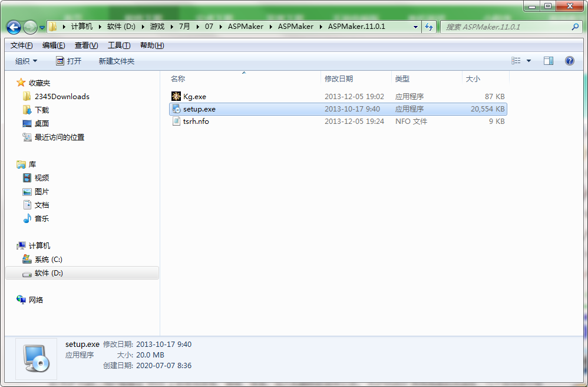
Task: Open the 编辑(E) menu
Action: (x=54, y=45)
